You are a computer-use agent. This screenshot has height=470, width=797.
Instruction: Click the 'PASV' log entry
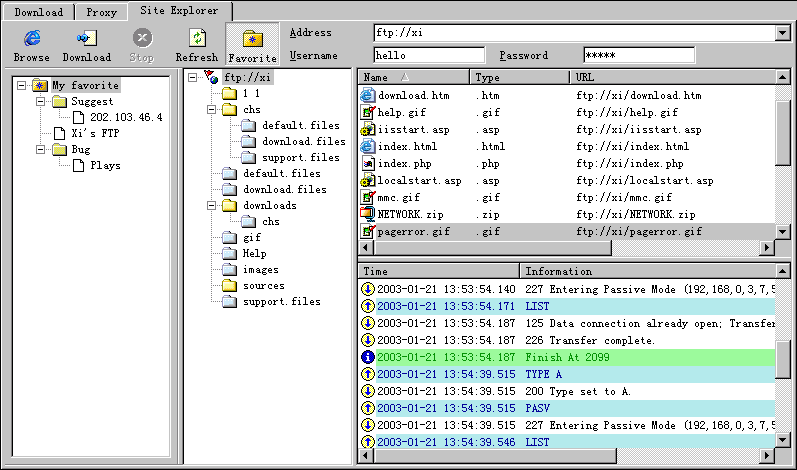[537, 408]
